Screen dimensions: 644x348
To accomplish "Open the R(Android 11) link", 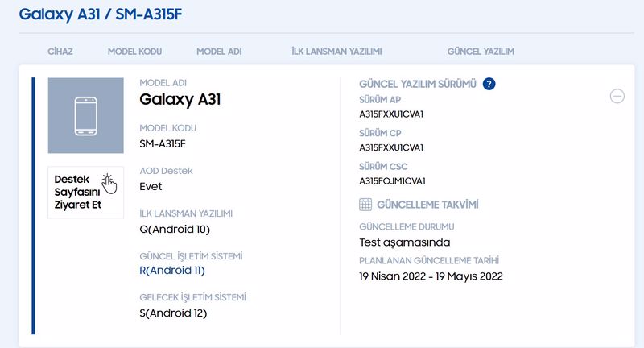I will [x=172, y=271].
